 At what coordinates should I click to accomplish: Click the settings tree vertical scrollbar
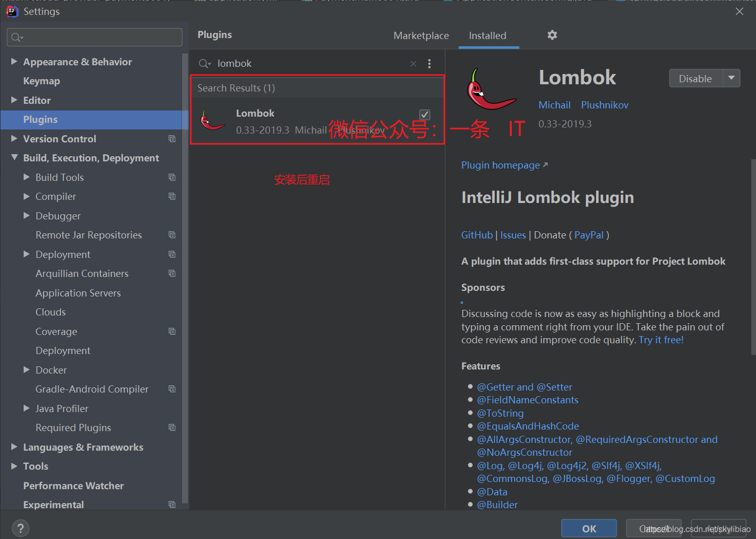[x=185, y=277]
